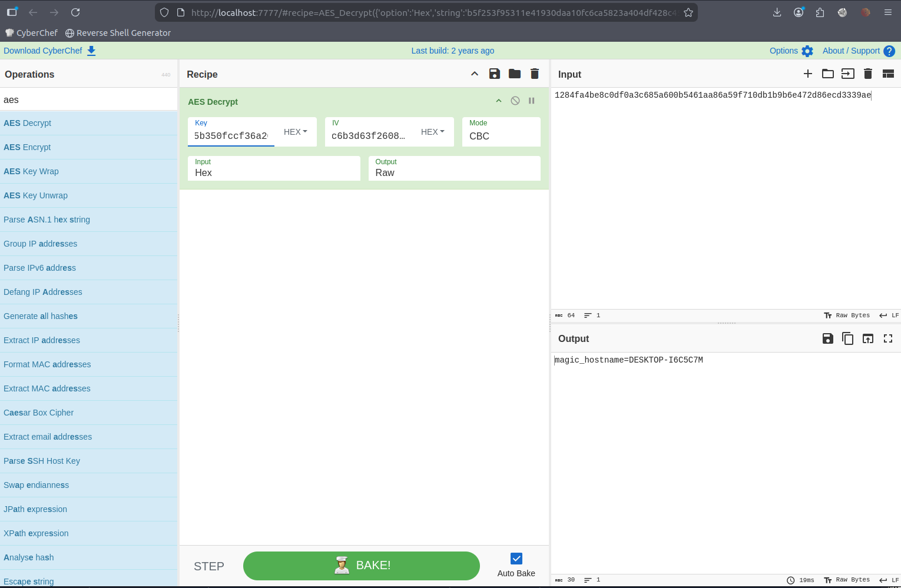Select Caesar Box Cipher operation
Screen dimensions: 901x588
coord(88,413)
